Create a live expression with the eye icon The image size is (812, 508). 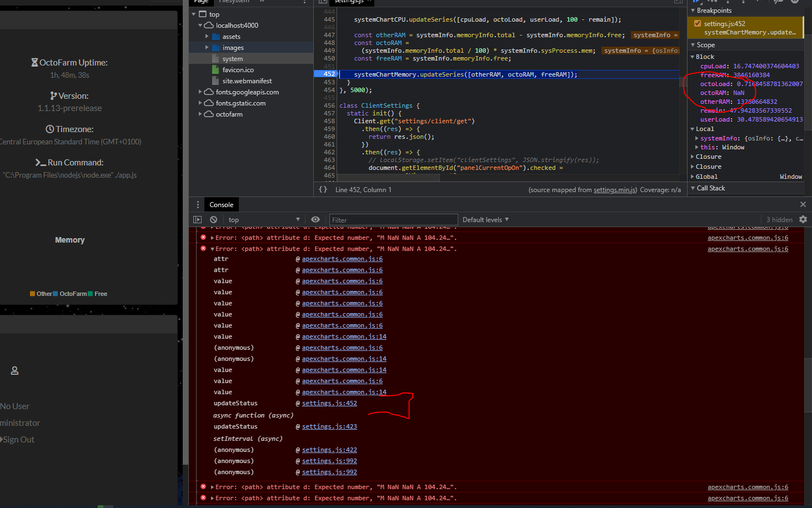point(315,219)
